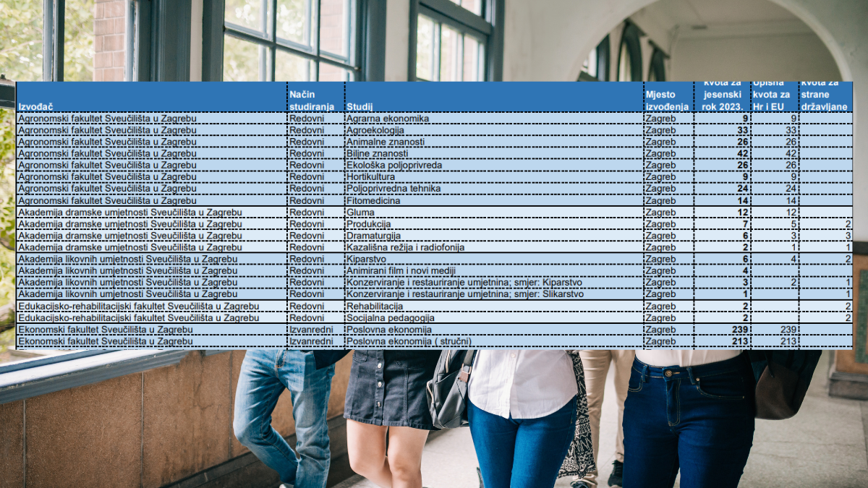Click the Agroekologija study cell
This screenshot has width=868, height=488.
click(494, 130)
